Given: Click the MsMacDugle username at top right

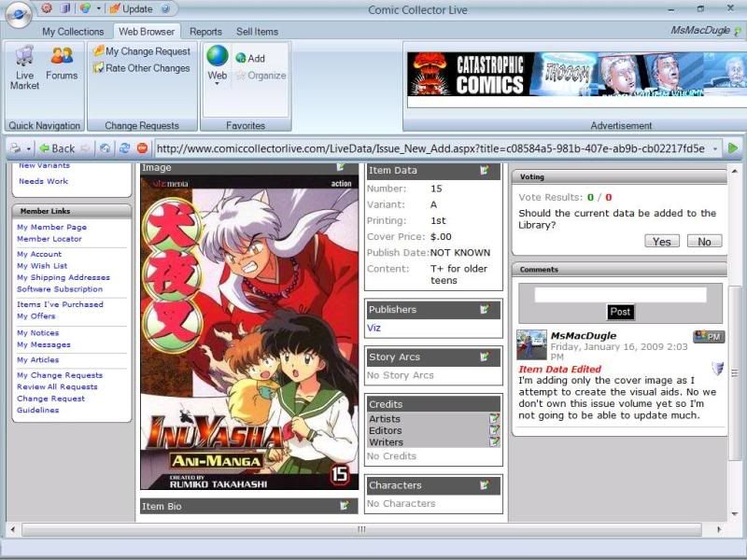Looking at the screenshot, I should pos(700,30).
